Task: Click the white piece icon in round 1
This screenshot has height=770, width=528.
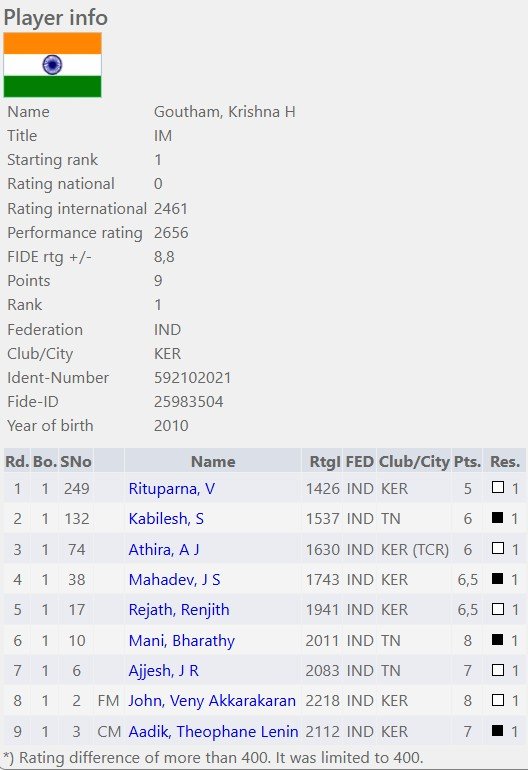Action: click(x=498, y=487)
